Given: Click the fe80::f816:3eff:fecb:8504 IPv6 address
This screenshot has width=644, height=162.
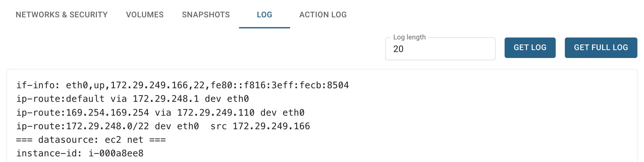Looking at the screenshot, I should (280, 85).
